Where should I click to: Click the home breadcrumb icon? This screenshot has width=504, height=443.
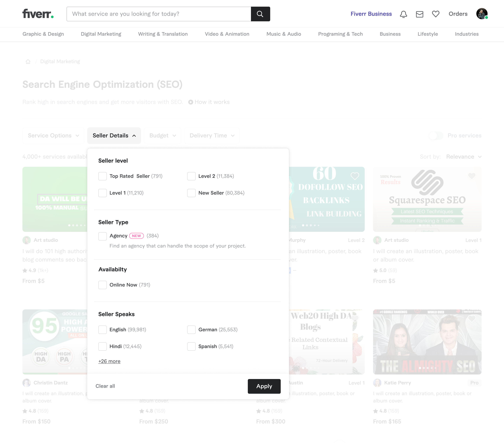tap(28, 62)
